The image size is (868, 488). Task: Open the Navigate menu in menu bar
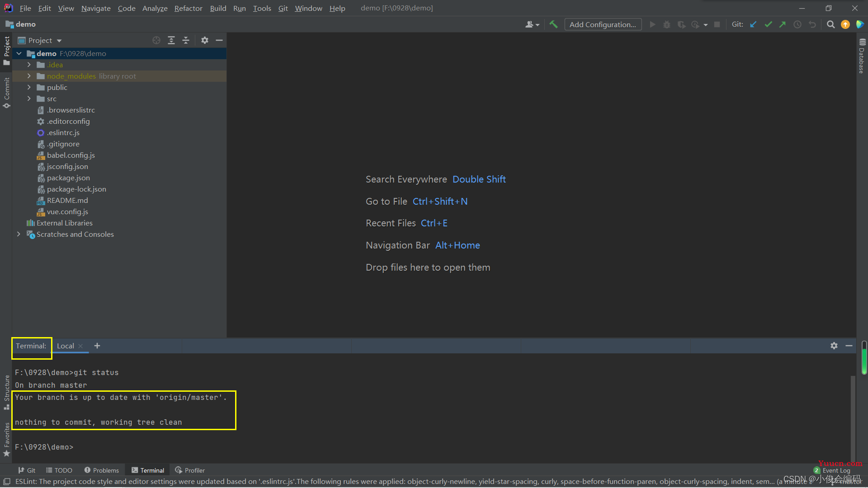point(95,8)
